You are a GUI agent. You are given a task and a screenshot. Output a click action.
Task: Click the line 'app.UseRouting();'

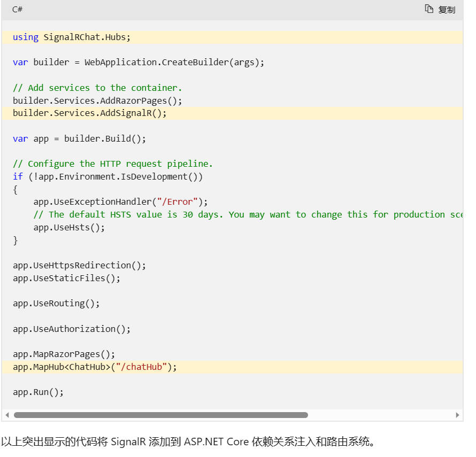[56, 304]
